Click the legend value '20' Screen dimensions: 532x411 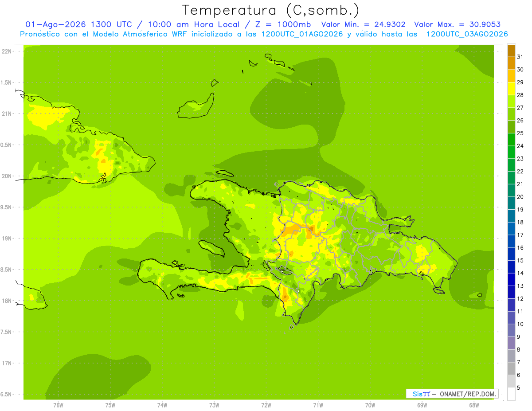(520, 197)
